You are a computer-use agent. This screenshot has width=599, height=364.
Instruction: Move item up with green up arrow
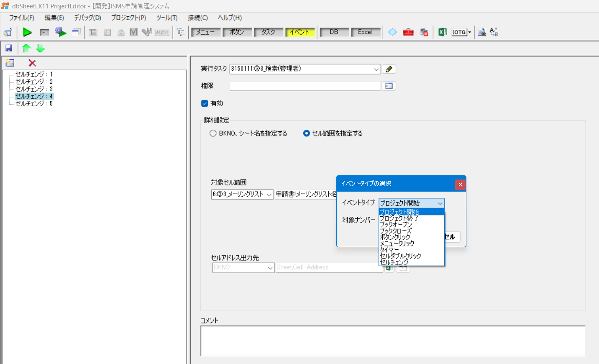26,48
